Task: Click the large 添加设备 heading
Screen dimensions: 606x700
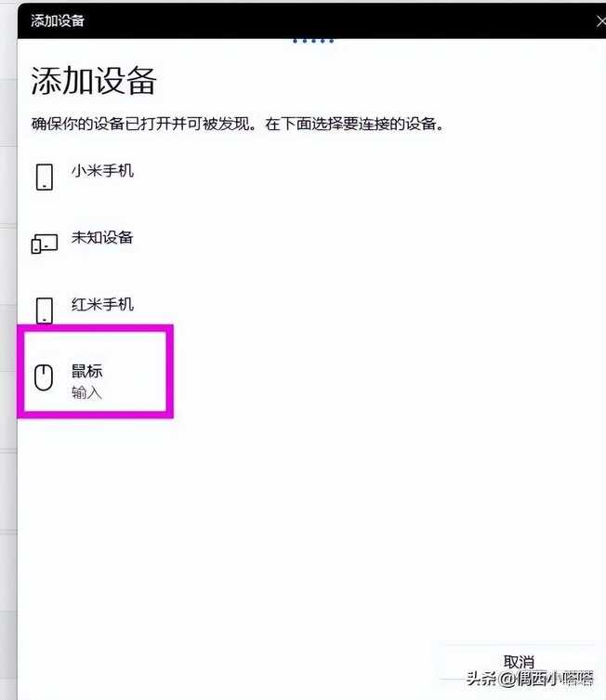Action: coord(94,81)
